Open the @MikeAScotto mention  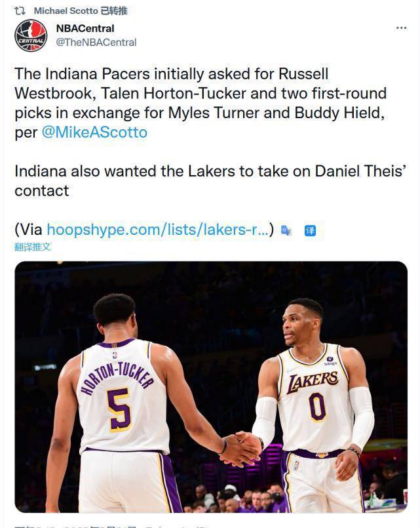[94, 132]
